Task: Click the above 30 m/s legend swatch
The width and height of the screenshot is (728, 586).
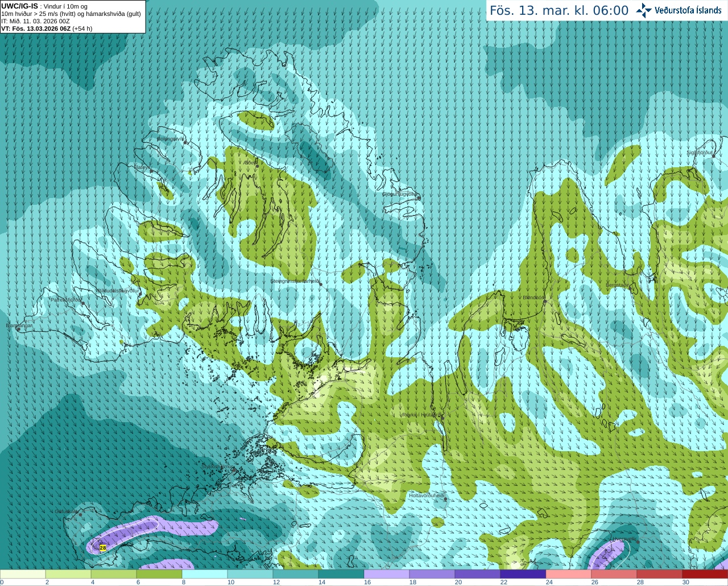Action: pos(705,574)
